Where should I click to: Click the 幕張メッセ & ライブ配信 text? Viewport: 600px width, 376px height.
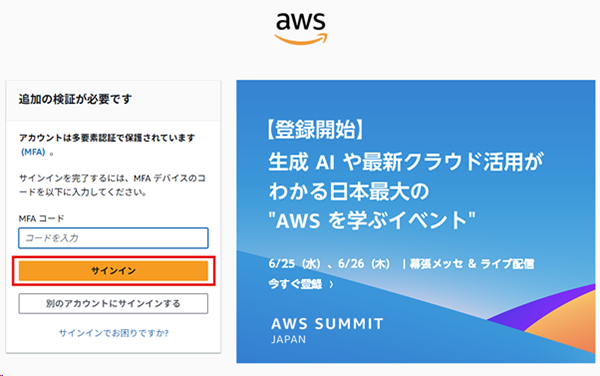point(472,264)
